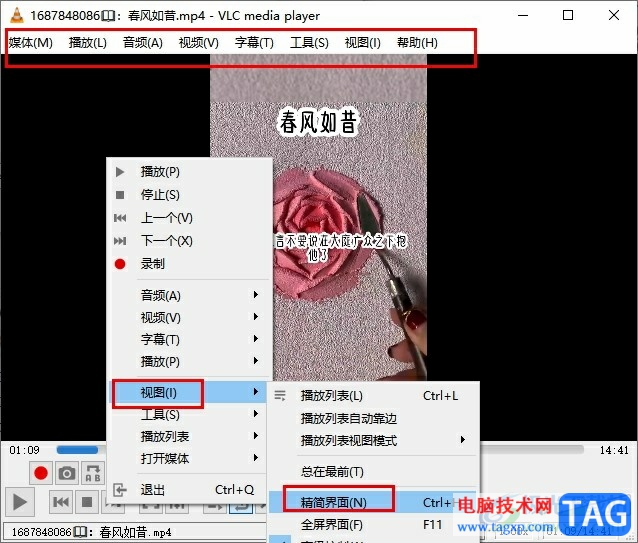Open the 字幕(T) menu in the menu bar

[254, 43]
